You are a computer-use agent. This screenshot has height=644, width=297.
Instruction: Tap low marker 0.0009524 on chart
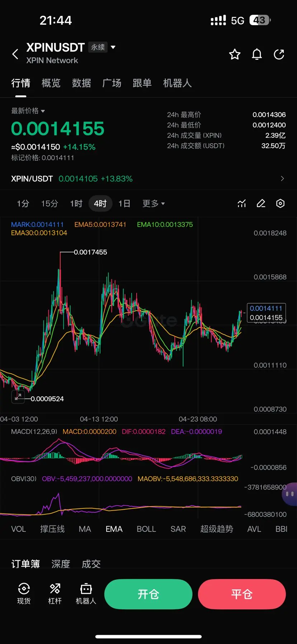pyautogui.click(x=47, y=399)
